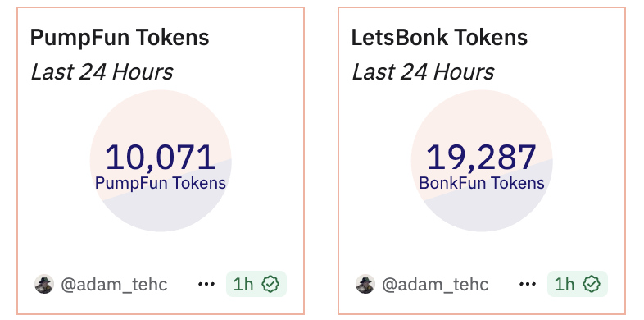
Task: Click the PumpFun Tokens counter label
Action: [161, 184]
